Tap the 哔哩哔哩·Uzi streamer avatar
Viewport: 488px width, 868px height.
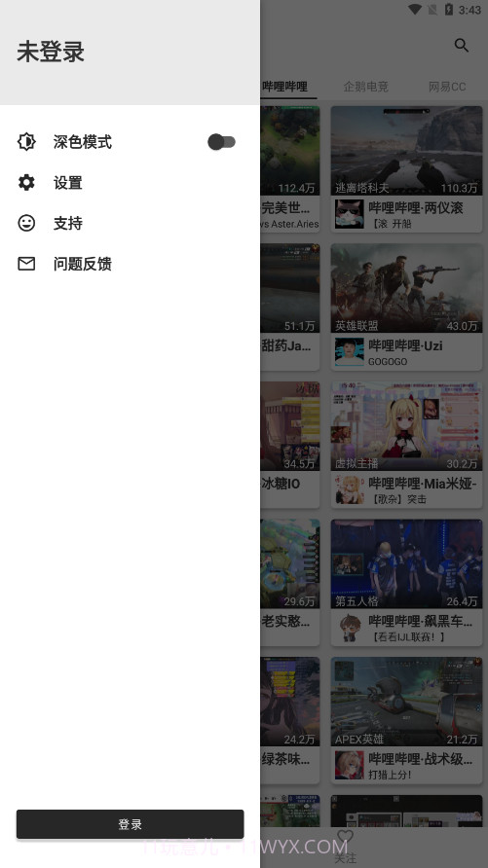coord(350,352)
